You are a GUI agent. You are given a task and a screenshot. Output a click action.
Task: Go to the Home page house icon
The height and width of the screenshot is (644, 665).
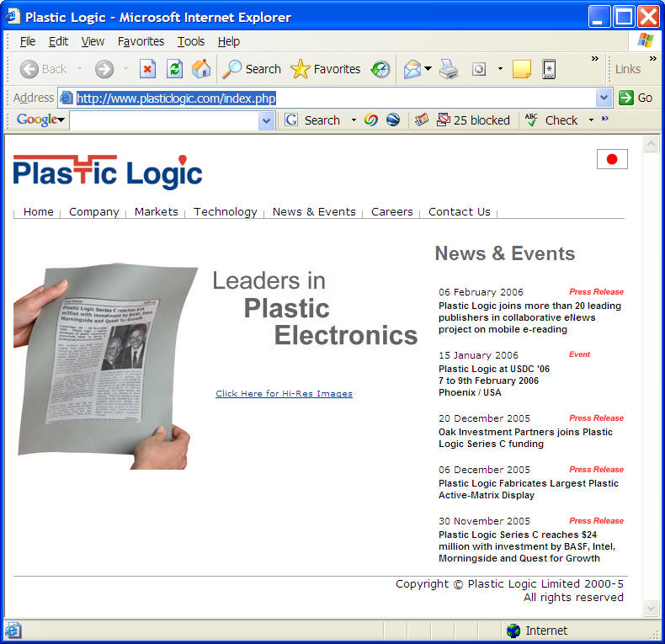201,69
